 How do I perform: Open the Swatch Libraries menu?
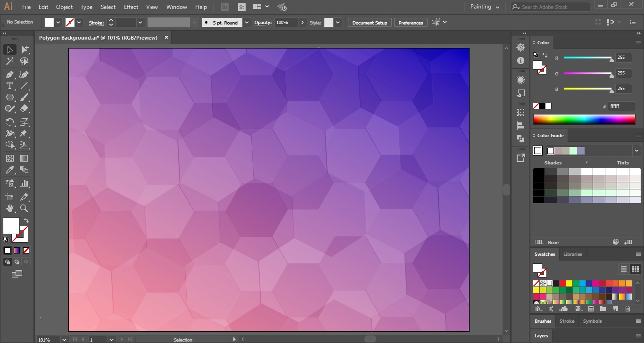point(538,309)
